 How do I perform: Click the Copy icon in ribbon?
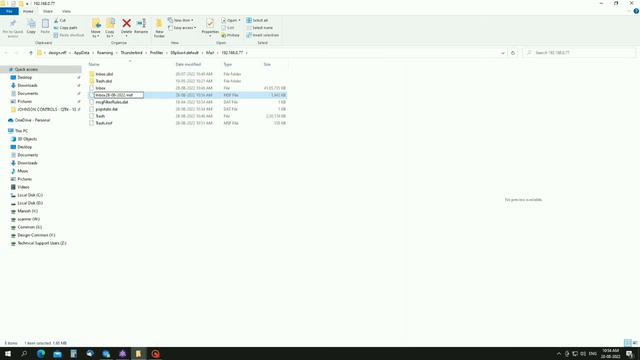point(31,24)
